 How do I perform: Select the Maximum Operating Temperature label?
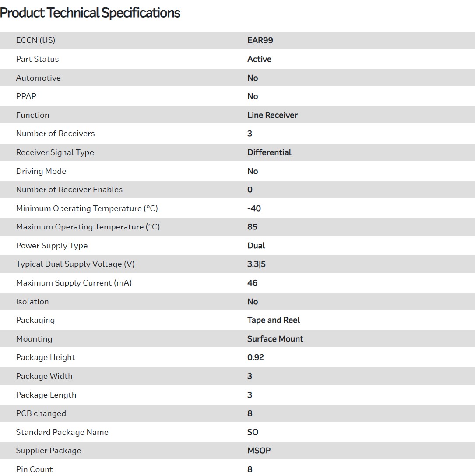pos(88,227)
